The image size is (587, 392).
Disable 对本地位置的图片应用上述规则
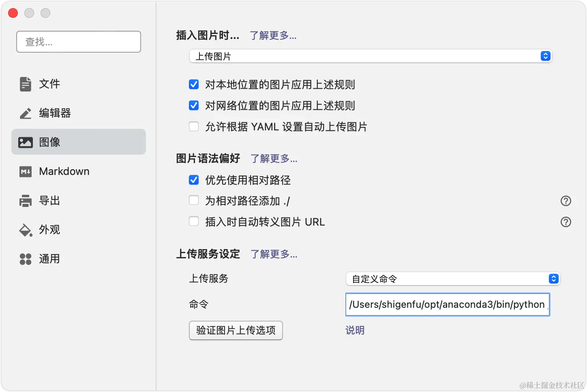[x=194, y=84]
